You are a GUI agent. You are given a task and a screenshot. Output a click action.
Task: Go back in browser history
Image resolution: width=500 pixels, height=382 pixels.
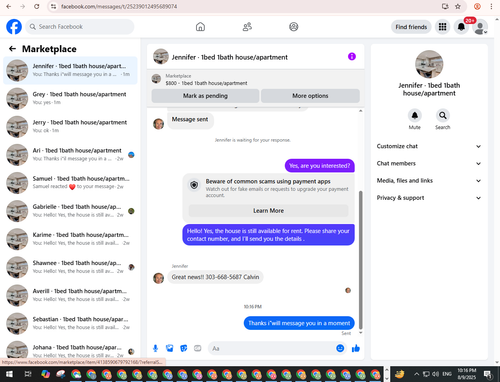point(8,6)
